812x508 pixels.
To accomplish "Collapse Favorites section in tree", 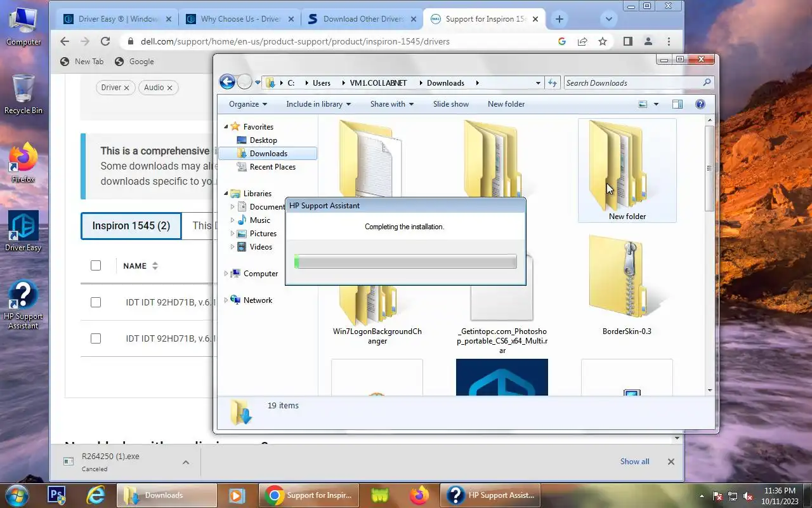I will click(226, 127).
